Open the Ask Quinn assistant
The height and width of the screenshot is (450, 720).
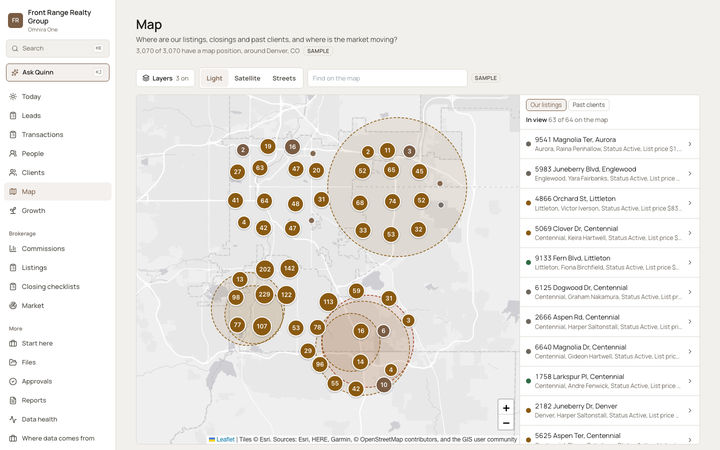57,72
